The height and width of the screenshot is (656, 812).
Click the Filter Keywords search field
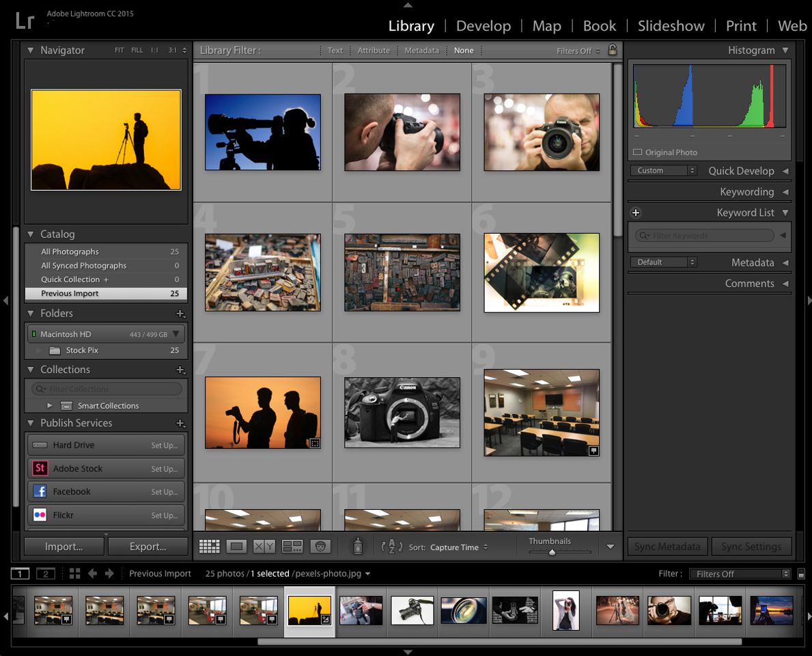click(704, 236)
